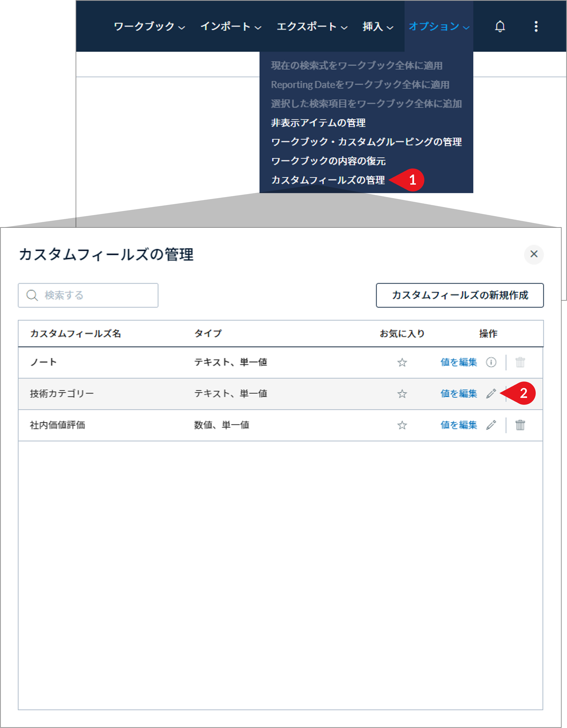567x728 pixels.
Task: Expand the インポート dropdown menu
Action: [x=231, y=26]
